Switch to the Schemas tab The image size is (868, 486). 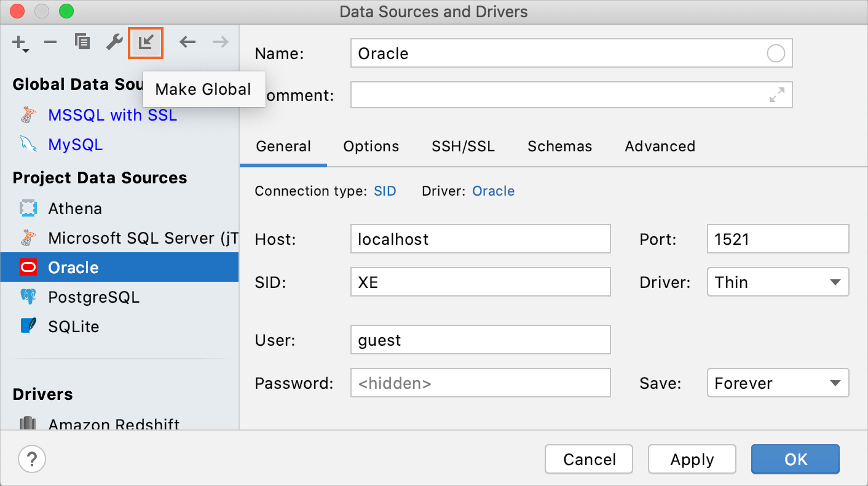pos(559,146)
